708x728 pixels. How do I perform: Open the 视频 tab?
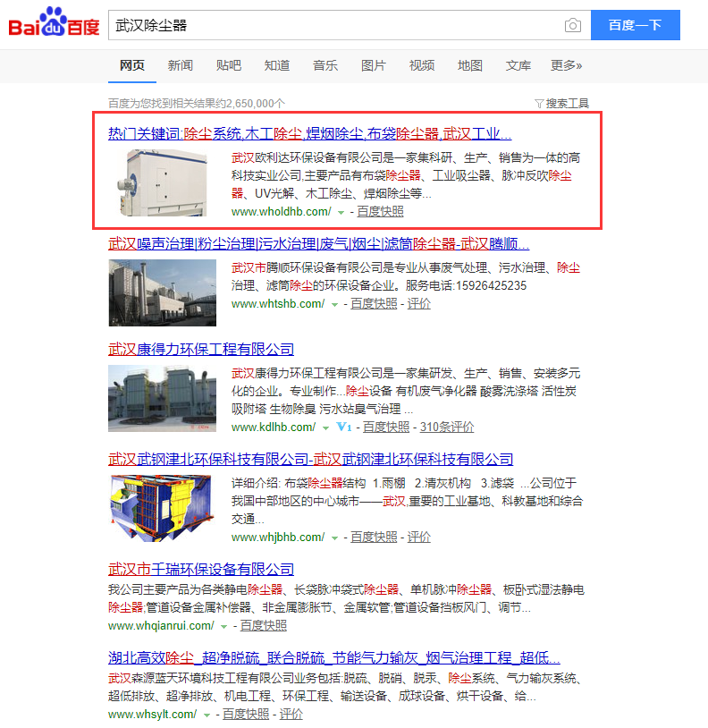coord(422,65)
